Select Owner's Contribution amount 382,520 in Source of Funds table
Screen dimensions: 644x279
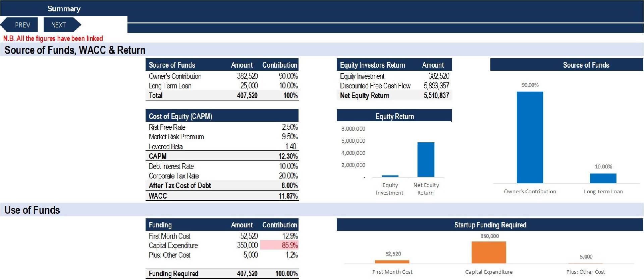(247, 76)
